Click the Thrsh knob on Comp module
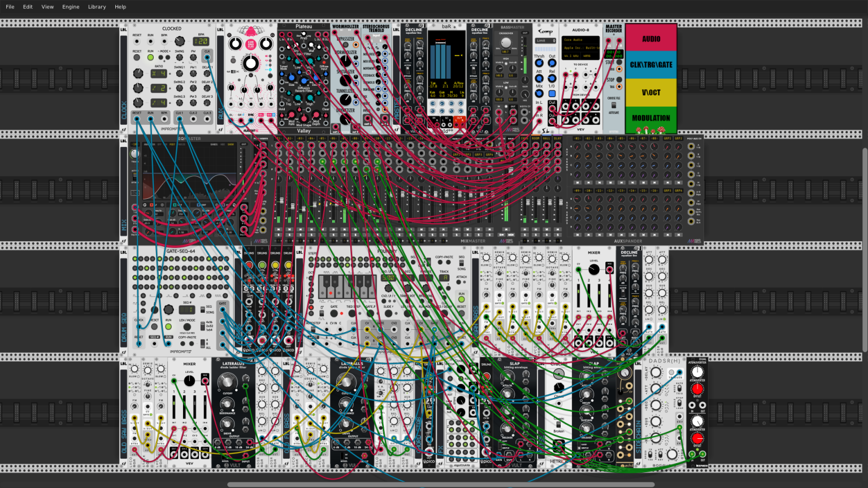Screen dimensions: 868x488 (539, 63)
